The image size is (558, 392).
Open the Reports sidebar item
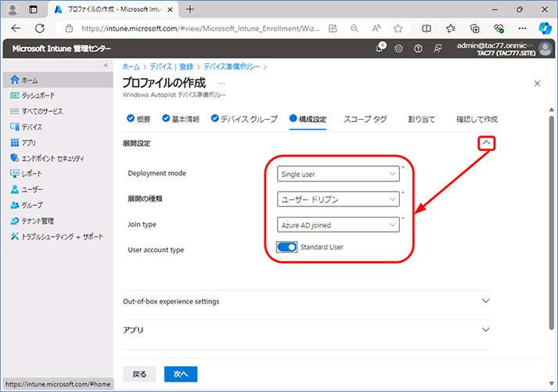[27, 174]
